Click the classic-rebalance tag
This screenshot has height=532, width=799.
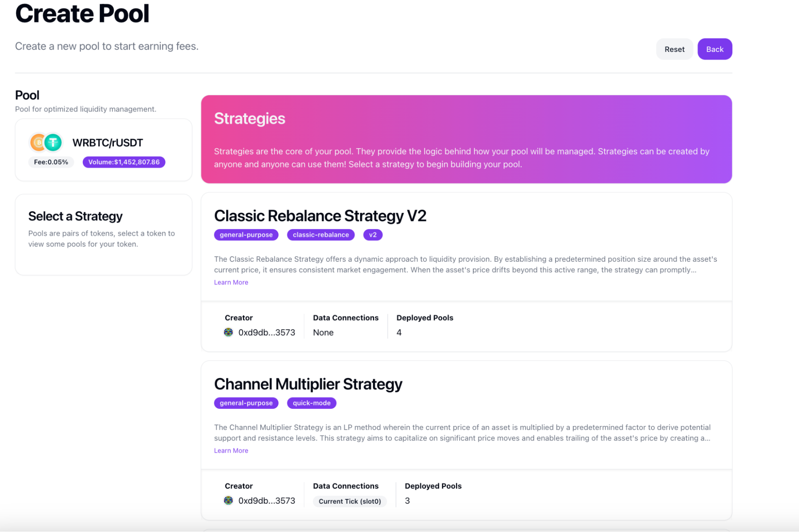click(321, 235)
